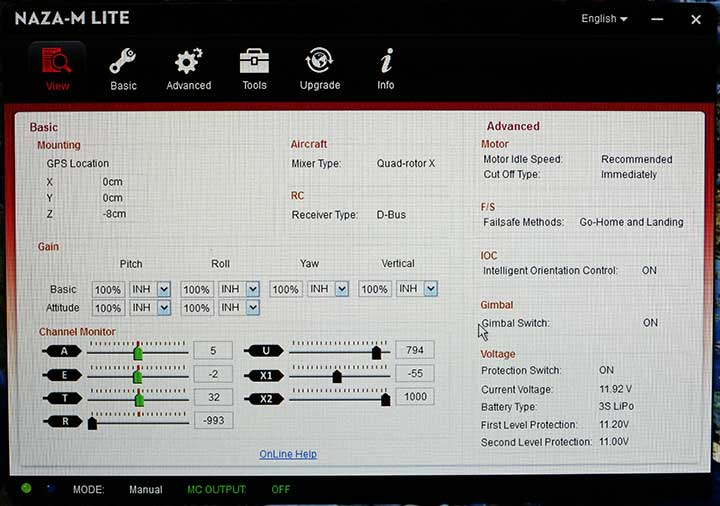Click the channel A label badge
720x506 pixels.
tap(63, 351)
